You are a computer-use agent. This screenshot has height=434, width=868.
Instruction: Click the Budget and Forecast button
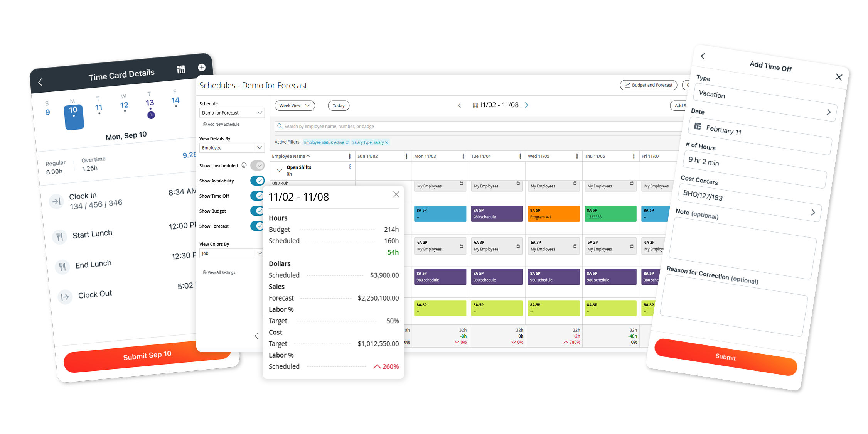648,85
